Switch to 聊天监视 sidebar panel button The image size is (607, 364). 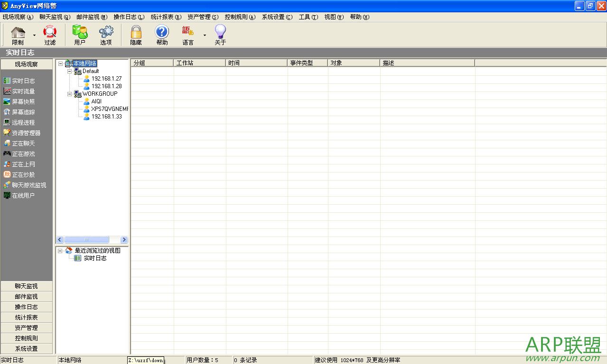(x=26, y=286)
